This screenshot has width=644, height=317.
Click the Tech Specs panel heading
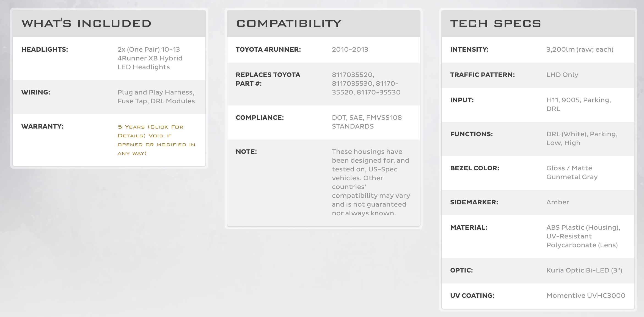[x=496, y=23]
